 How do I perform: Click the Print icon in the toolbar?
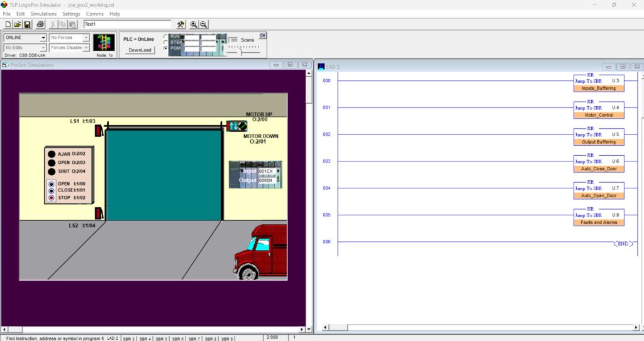(x=40, y=24)
